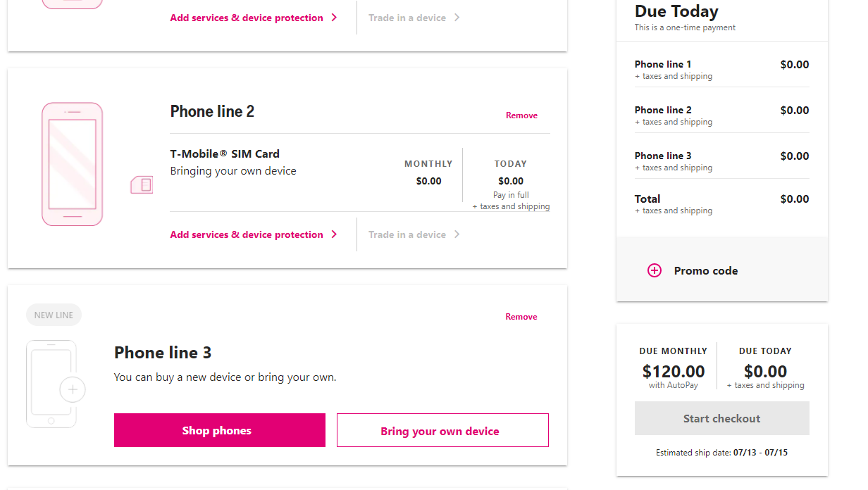The width and height of the screenshot is (868, 490).
Task: Open Shop phones for line 3
Action: pos(220,430)
